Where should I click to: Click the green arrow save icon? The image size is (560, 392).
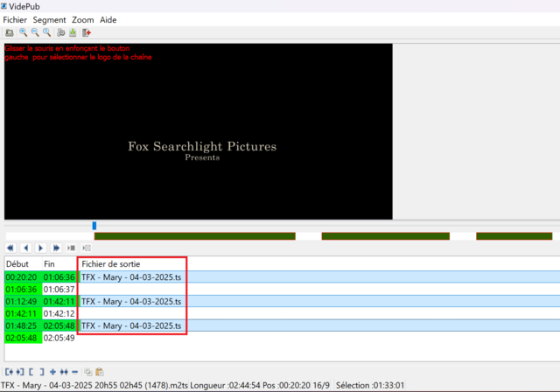coord(73,33)
